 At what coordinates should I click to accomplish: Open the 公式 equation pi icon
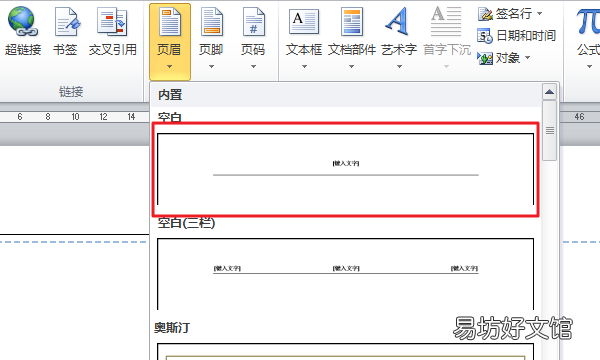click(589, 21)
